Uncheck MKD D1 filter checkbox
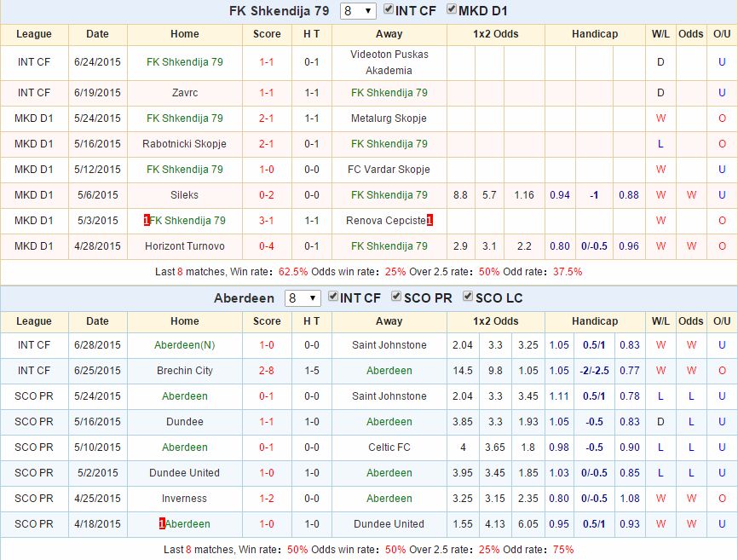Screen dimensions: 738x560 452,9
